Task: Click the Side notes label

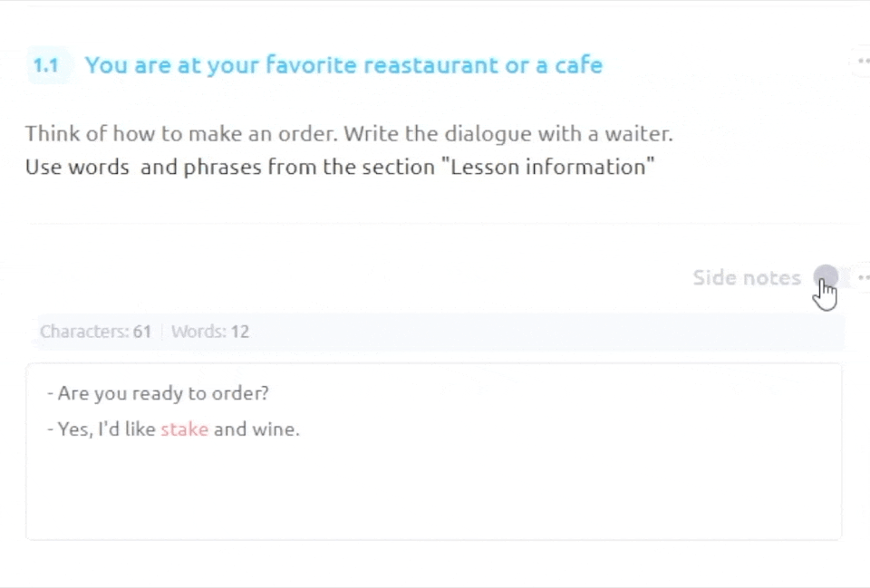Action: click(x=746, y=277)
